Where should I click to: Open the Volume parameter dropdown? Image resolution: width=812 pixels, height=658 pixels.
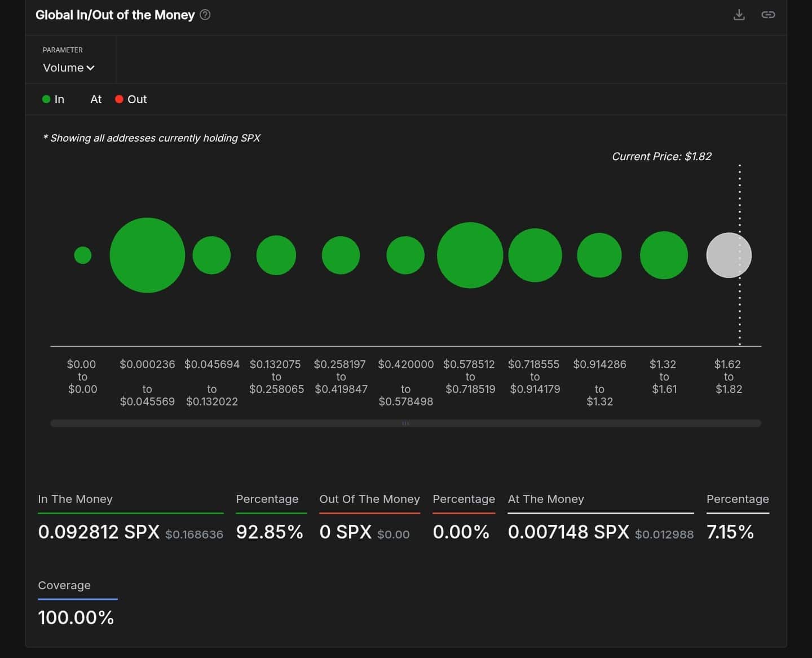(69, 68)
